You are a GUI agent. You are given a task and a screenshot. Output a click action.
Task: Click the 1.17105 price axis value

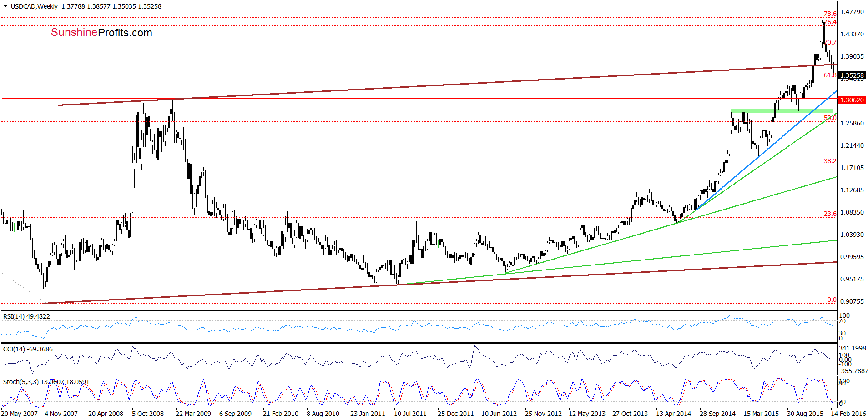(x=852, y=168)
